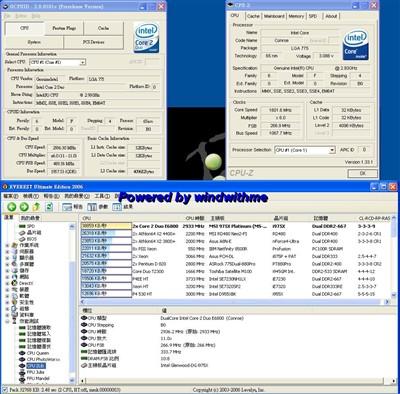400x394 pixels.
Task: Click the Cache button in CPUID window
Action: pyautogui.click(x=104, y=28)
